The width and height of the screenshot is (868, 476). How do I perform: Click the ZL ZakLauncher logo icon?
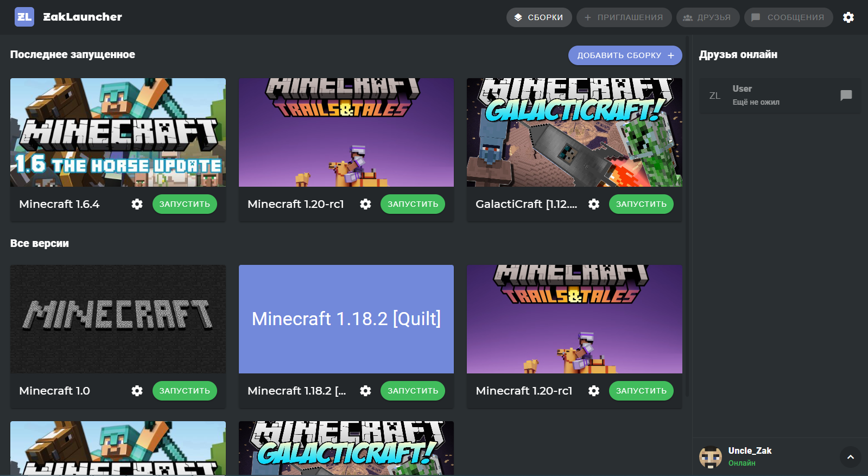click(x=24, y=17)
